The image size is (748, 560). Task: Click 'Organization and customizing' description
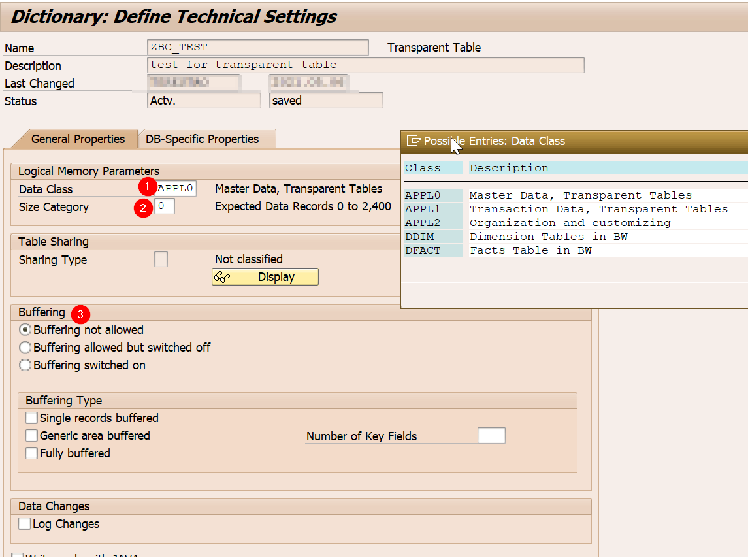(570, 223)
